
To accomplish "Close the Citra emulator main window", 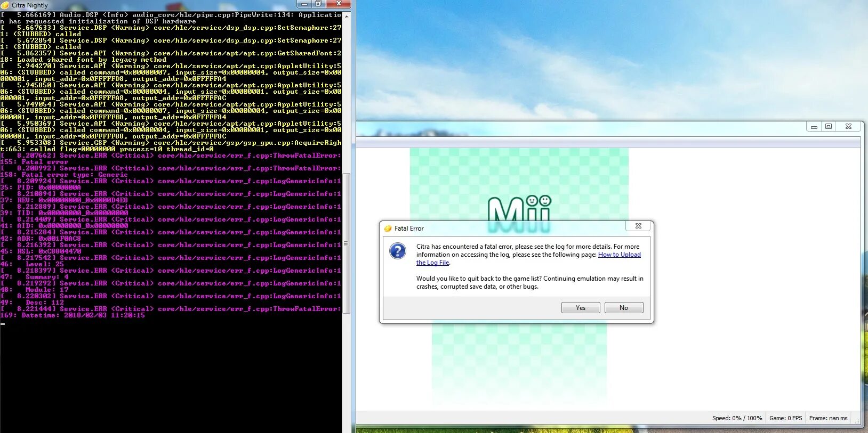I will pos(848,127).
